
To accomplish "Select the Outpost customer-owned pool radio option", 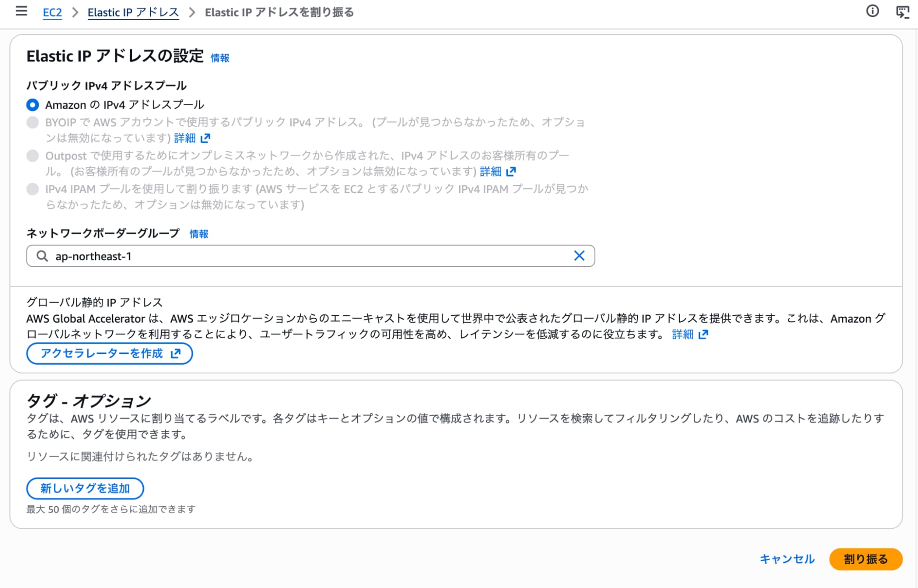I will pyautogui.click(x=33, y=156).
